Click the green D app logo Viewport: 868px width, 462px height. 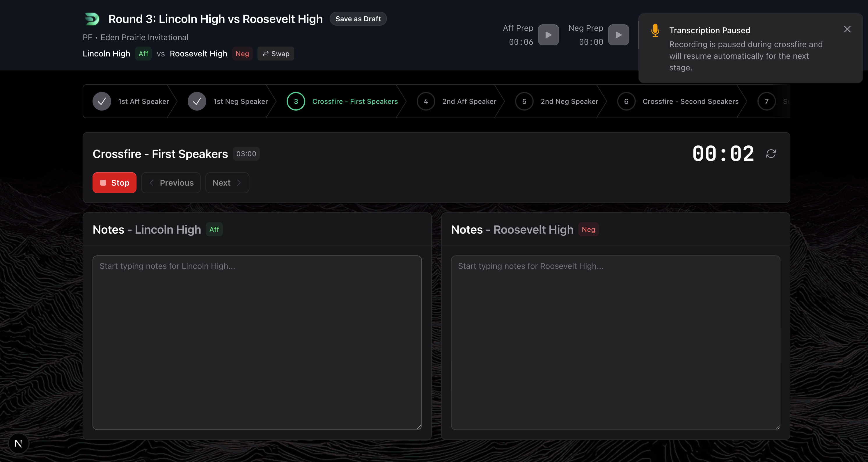[x=92, y=19]
